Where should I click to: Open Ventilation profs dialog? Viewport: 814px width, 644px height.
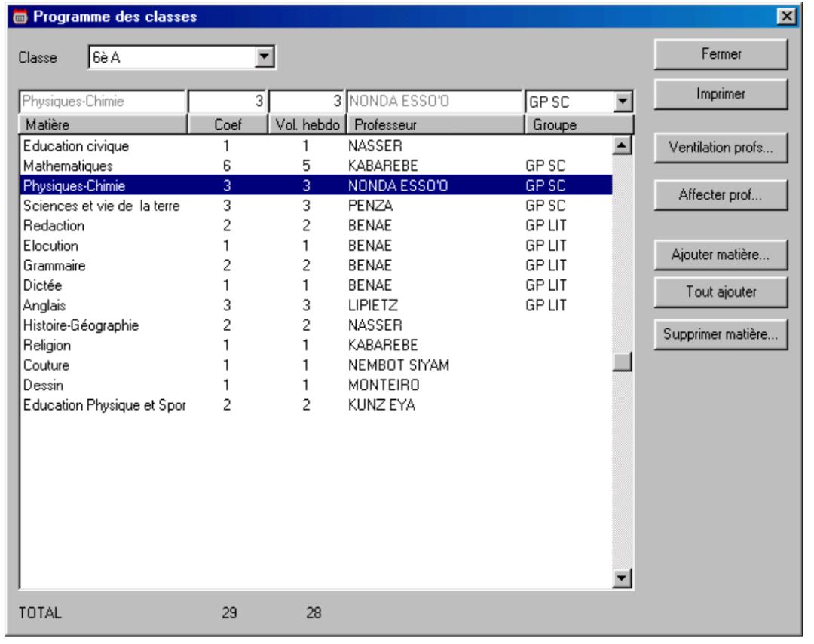[x=720, y=148]
